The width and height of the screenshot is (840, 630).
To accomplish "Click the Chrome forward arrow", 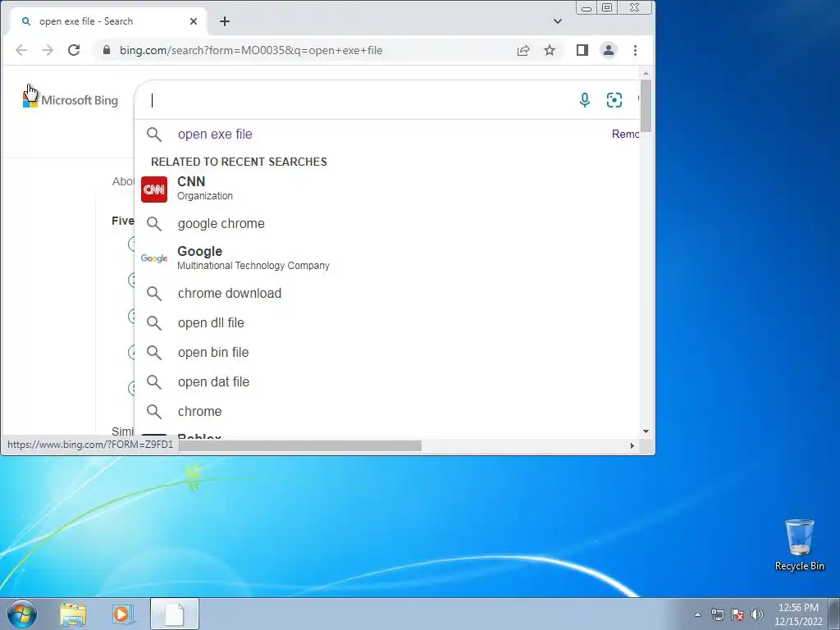I will click(x=48, y=50).
